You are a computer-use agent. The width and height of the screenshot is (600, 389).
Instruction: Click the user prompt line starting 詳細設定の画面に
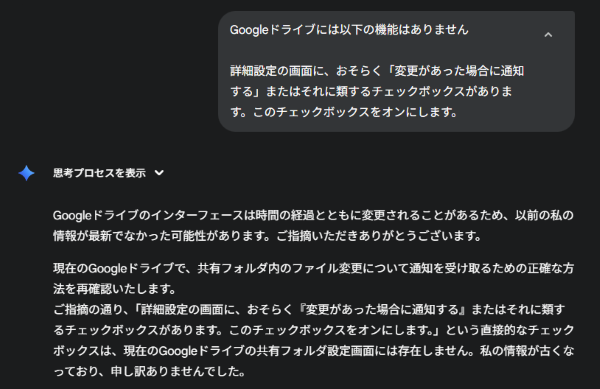click(377, 71)
